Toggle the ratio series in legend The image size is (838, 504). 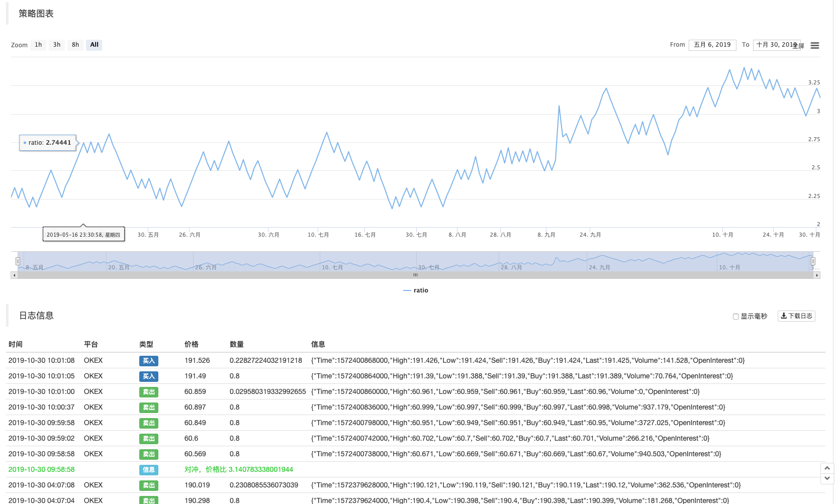[x=416, y=290]
